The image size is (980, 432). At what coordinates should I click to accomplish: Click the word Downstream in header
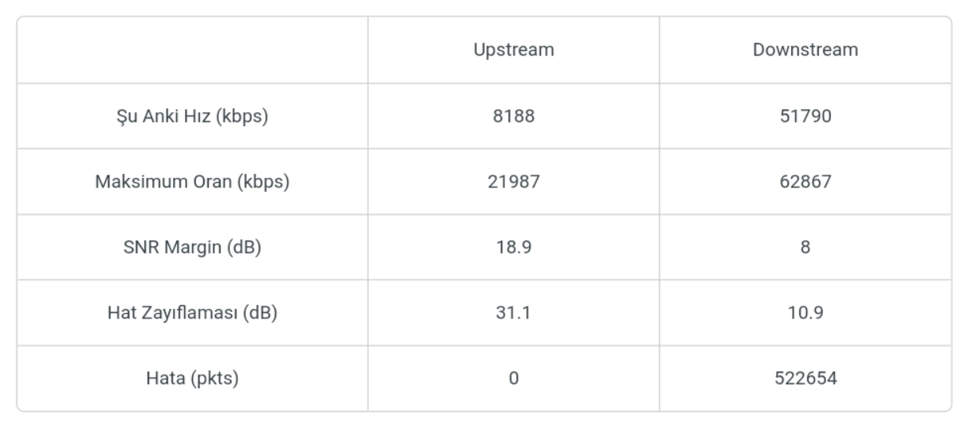tap(805, 50)
